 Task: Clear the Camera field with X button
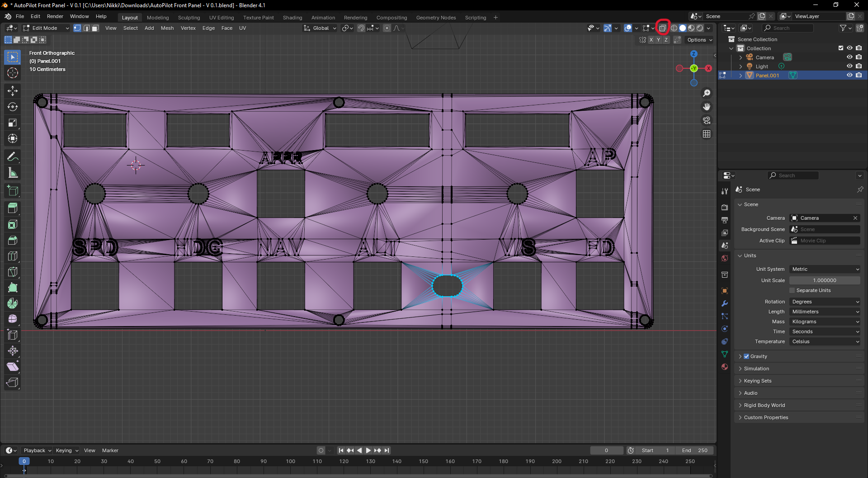tap(855, 218)
